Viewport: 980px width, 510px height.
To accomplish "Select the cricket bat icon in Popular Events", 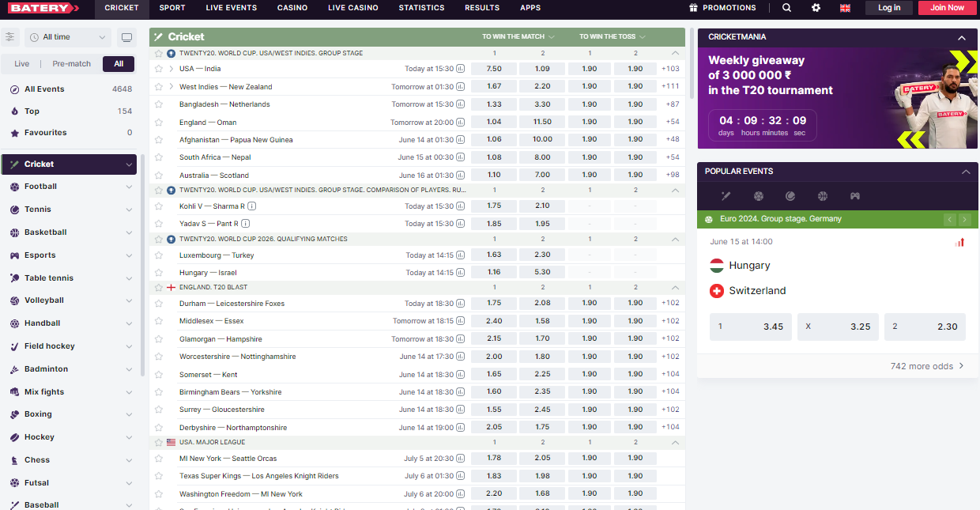I will click(726, 196).
